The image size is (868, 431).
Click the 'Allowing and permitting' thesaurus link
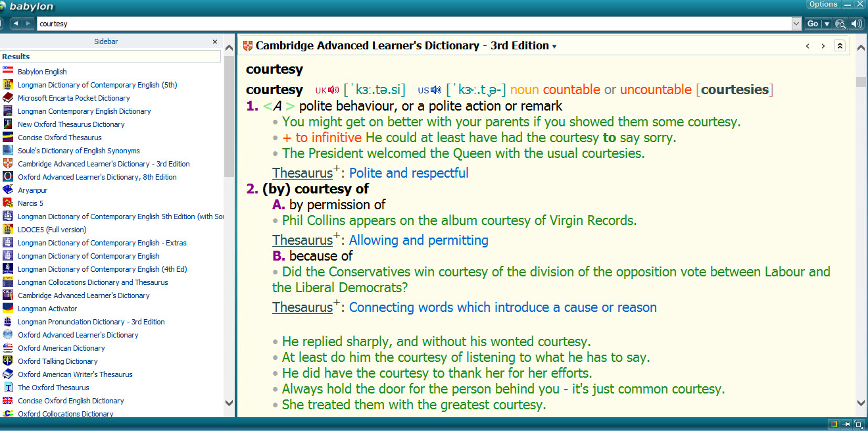[418, 240]
